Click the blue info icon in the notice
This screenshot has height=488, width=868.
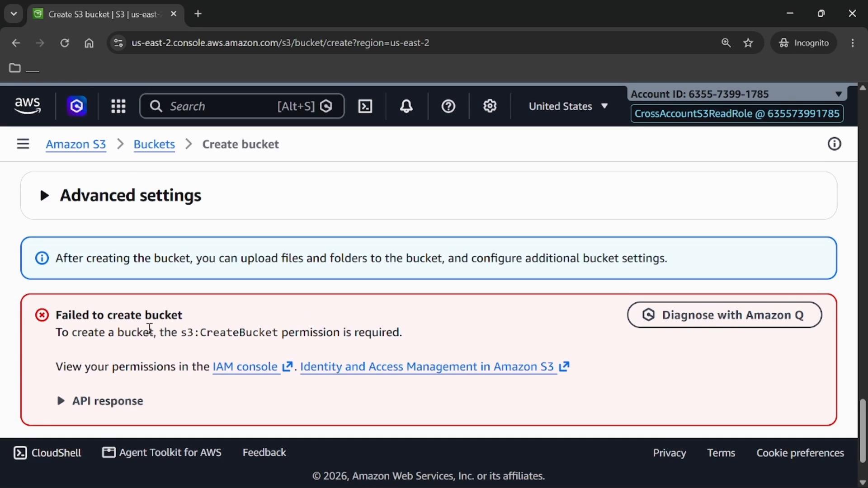[42, 258]
